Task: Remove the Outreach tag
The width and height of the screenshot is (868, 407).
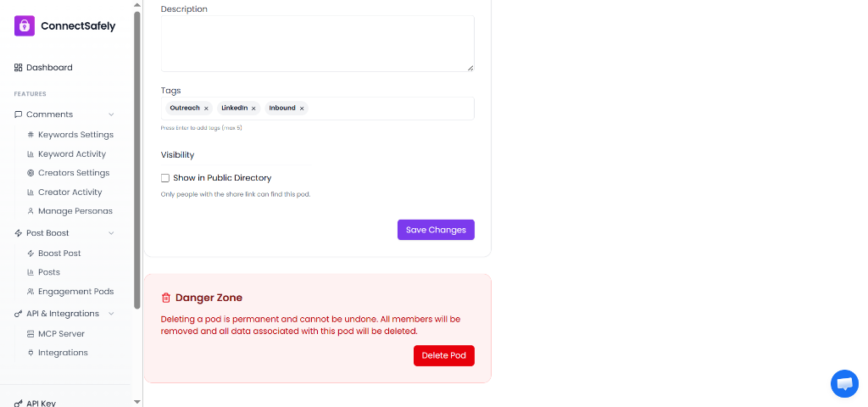Action: pos(206,109)
